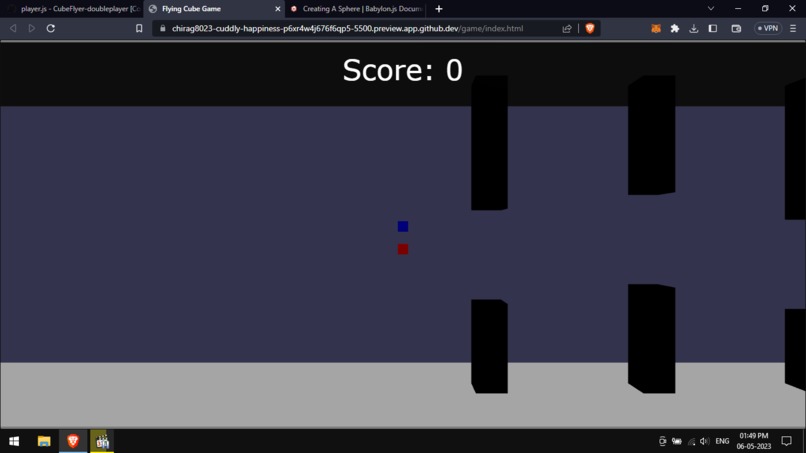Open the Windows Start menu
The image size is (806, 453).
coord(14,441)
